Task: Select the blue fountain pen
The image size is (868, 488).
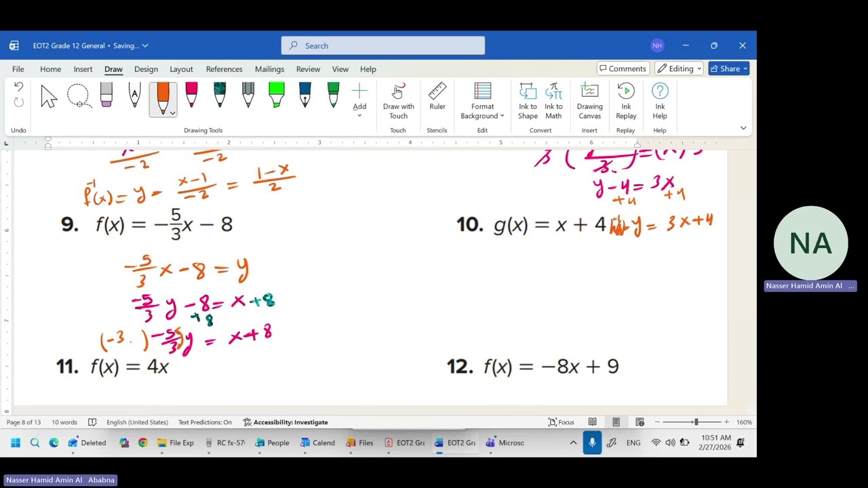Action: (x=304, y=96)
